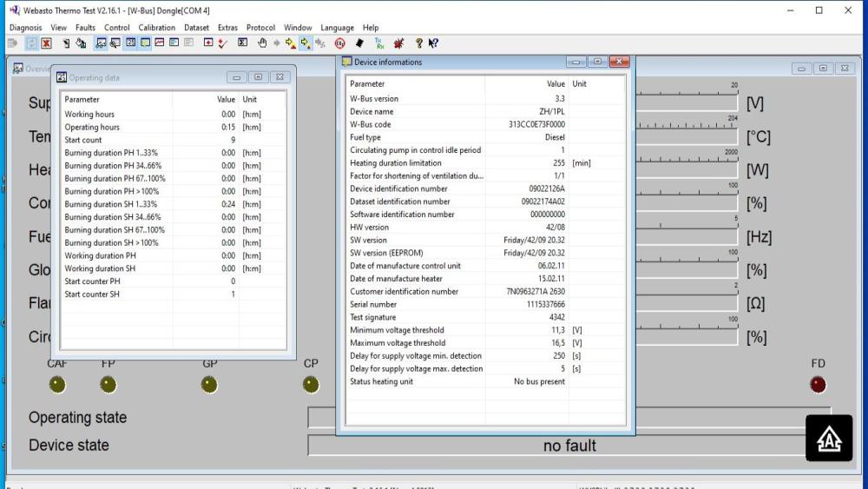Click the red X disconnect toolbar icon
Screen dimensions: 868x489
click(46, 43)
